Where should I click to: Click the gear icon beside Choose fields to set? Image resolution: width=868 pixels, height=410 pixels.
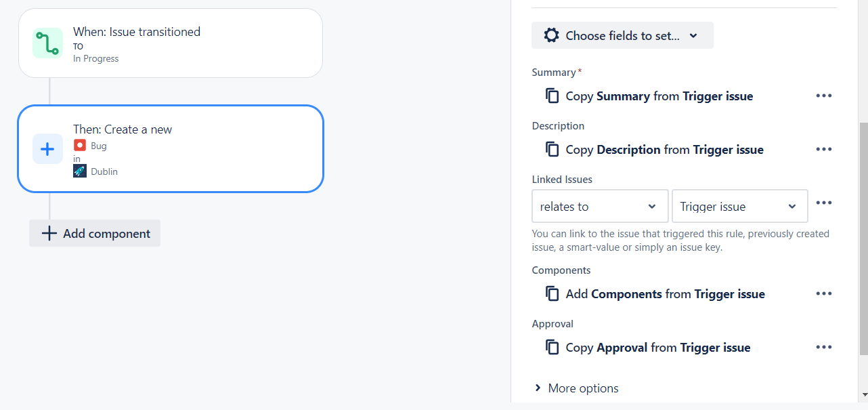[551, 35]
